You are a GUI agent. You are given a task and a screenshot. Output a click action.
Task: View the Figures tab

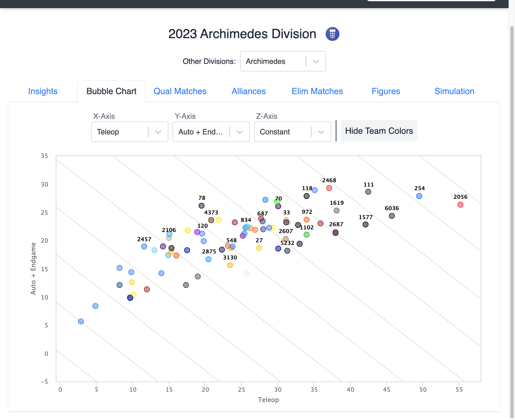(x=386, y=91)
